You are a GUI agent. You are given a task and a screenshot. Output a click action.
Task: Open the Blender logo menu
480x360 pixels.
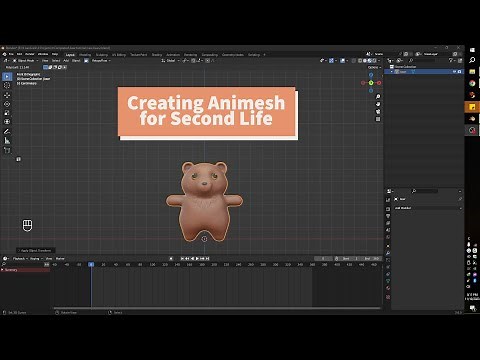[x=4, y=54]
